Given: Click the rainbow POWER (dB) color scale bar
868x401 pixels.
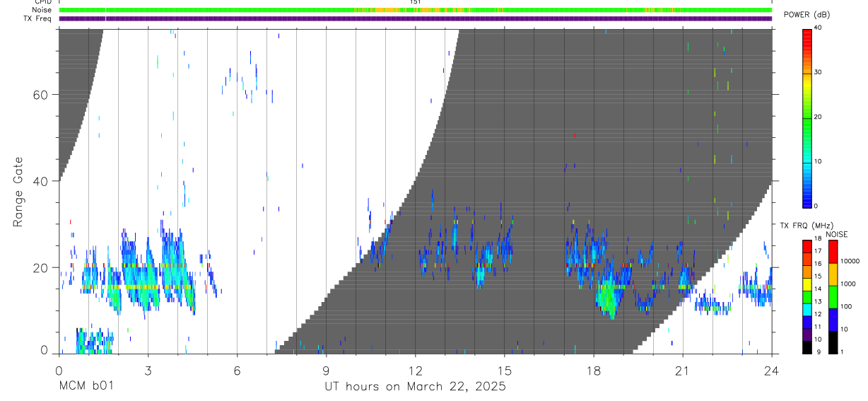Looking at the screenshot, I should point(807,117).
